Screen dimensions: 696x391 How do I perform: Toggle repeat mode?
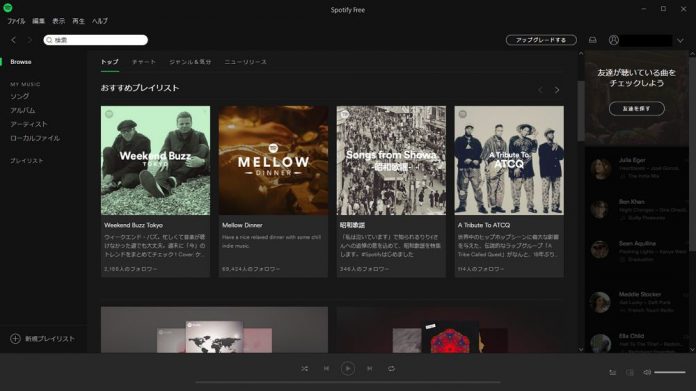pos(391,368)
